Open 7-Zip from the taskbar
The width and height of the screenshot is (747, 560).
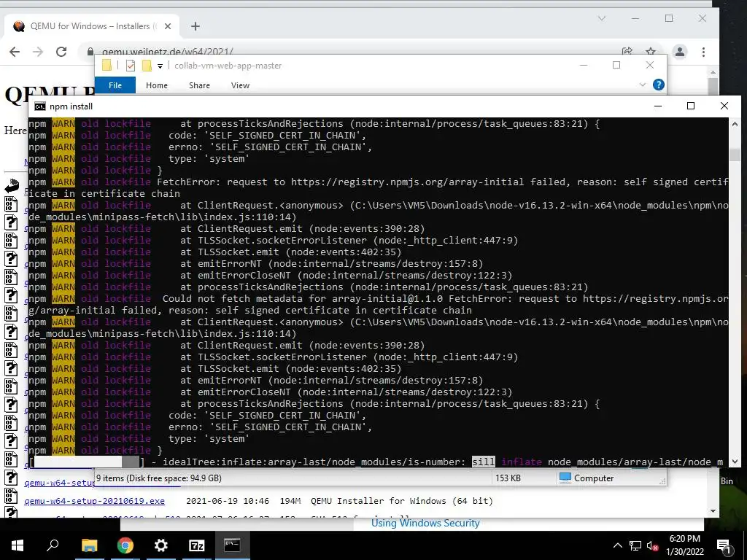(x=197, y=545)
